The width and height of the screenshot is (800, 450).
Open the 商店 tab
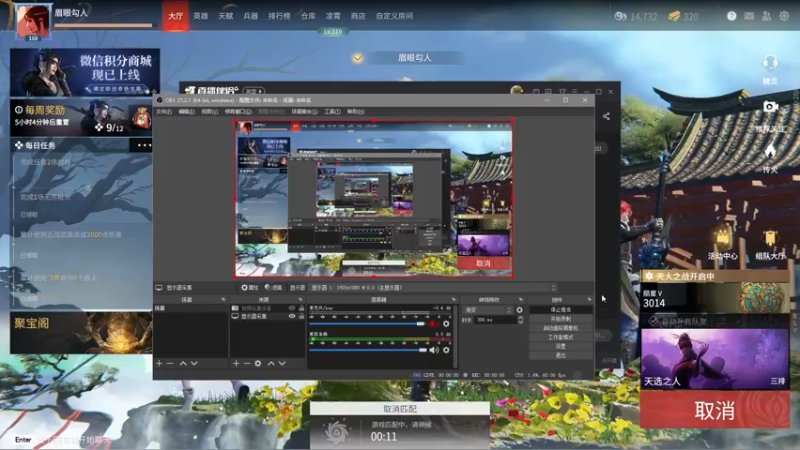coord(358,16)
